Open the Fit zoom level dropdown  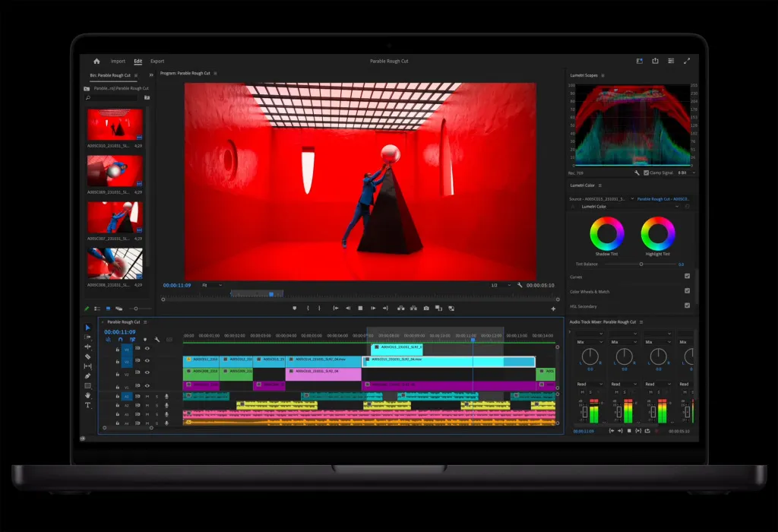(x=212, y=285)
